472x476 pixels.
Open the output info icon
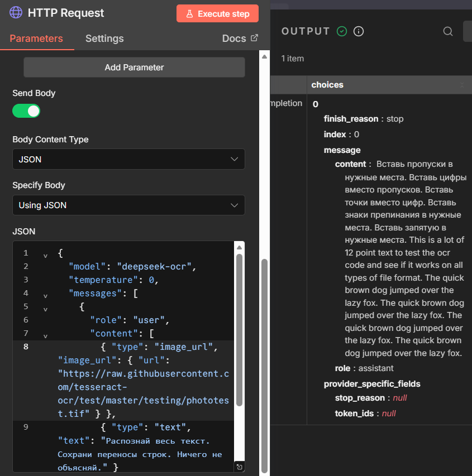[x=359, y=31]
